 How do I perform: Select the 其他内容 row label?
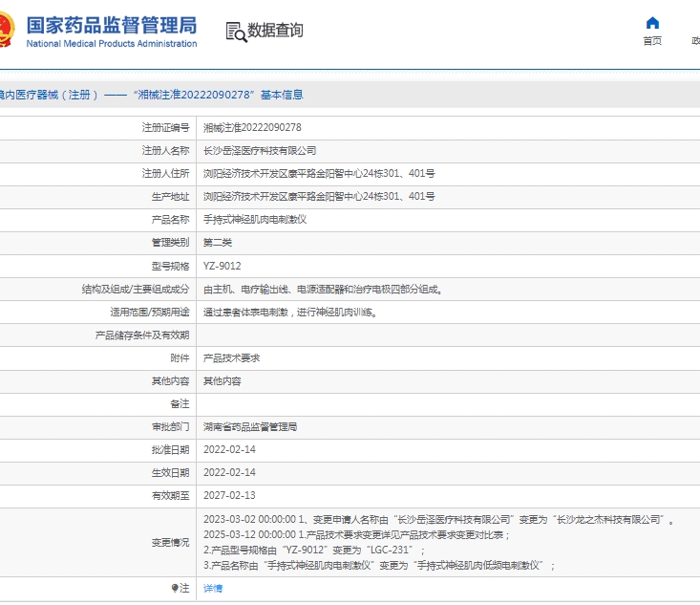click(x=171, y=381)
